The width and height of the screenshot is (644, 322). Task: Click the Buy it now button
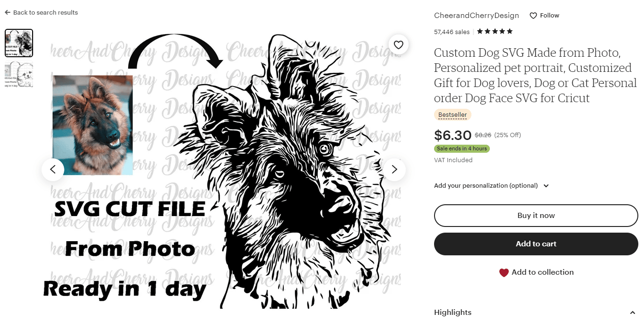[x=536, y=216]
